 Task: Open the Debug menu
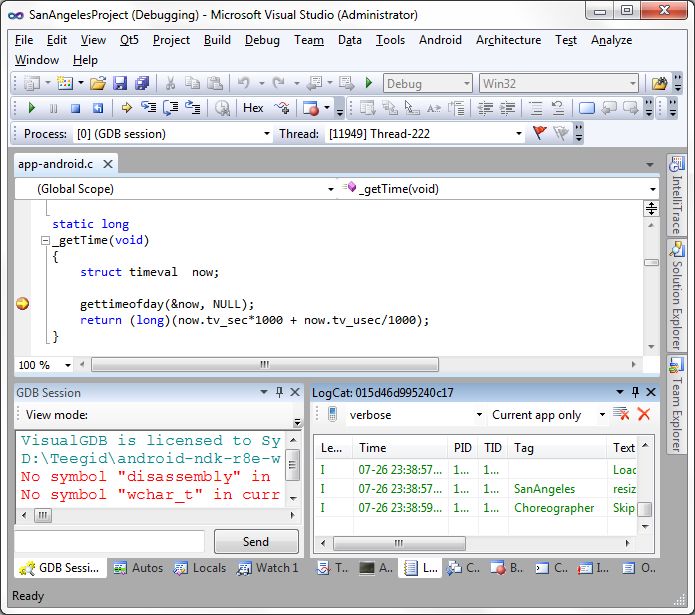[262, 40]
